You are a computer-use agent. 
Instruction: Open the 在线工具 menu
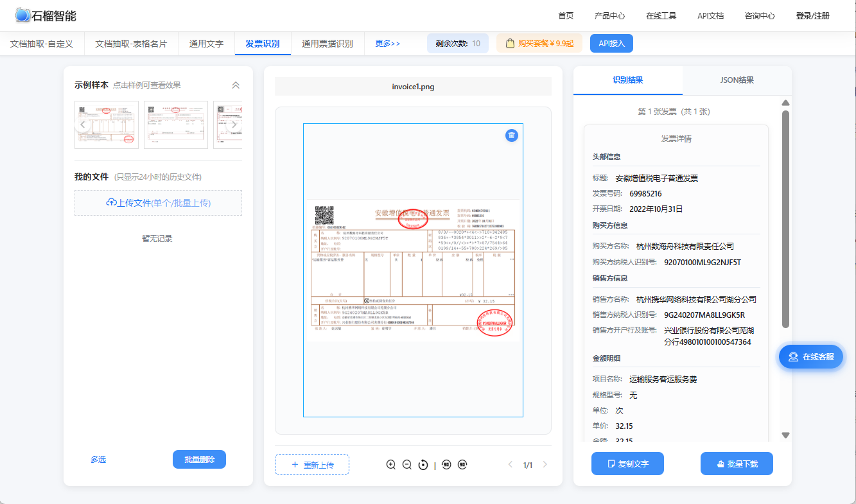coord(661,16)
